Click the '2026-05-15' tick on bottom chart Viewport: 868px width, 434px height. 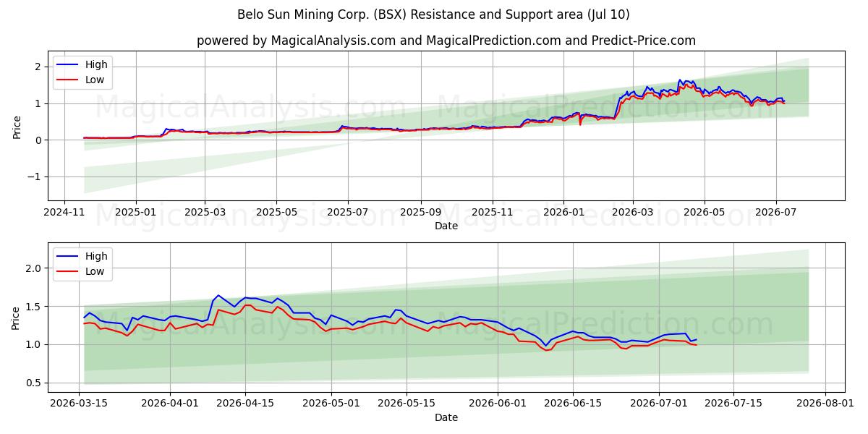point(405,404)
